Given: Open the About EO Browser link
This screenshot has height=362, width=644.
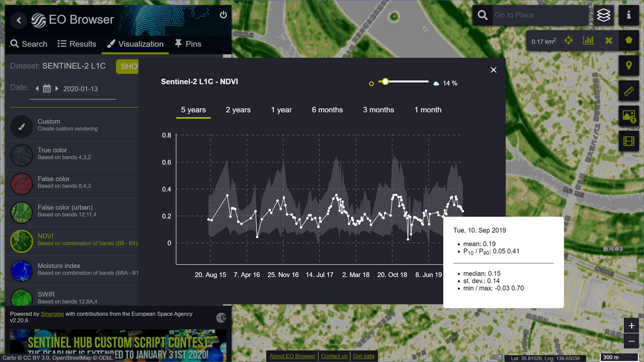Looking at the screenshot, I should tap(292, 356).
